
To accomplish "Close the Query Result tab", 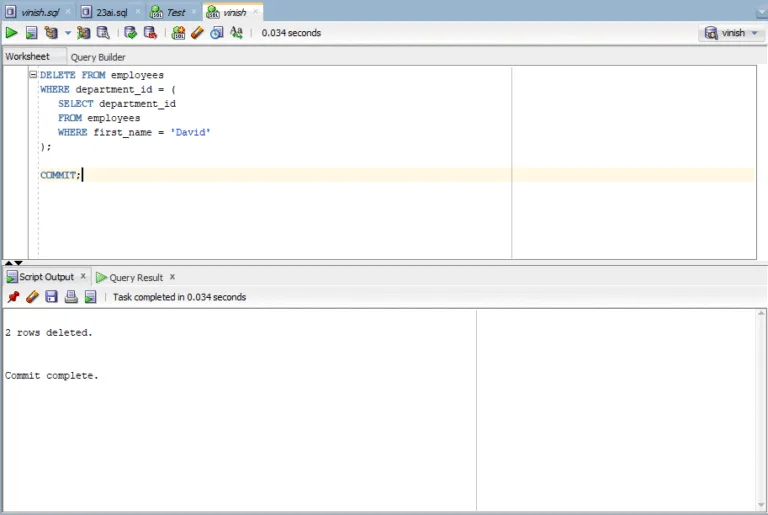I will point(172,276).
